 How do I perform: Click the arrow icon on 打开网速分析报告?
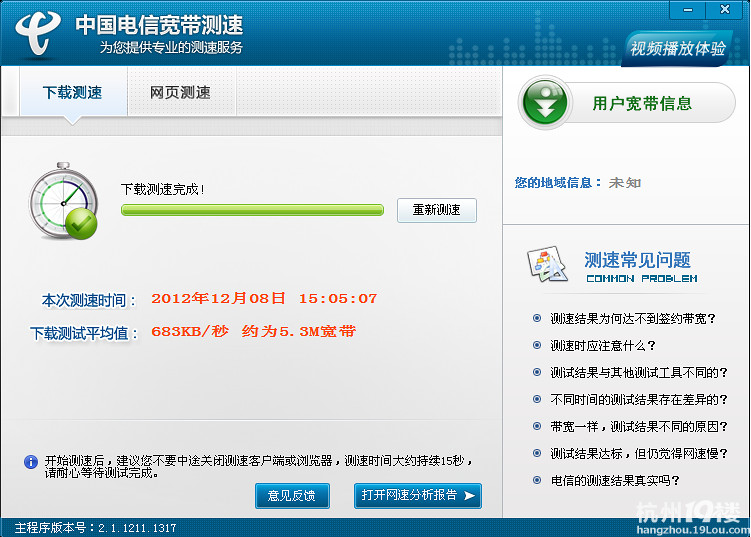469,495
